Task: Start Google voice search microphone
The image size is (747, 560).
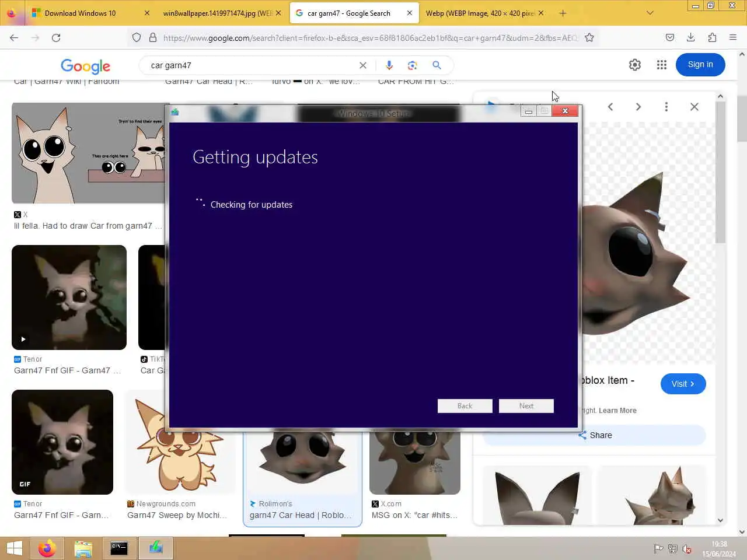Action: tap(389, 65)
